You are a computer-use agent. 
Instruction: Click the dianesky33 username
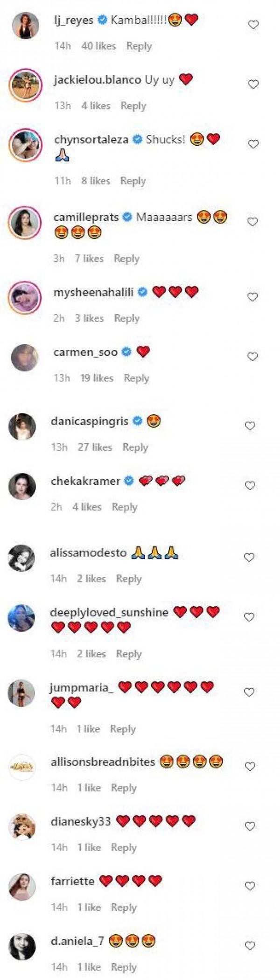pos(81,821)
